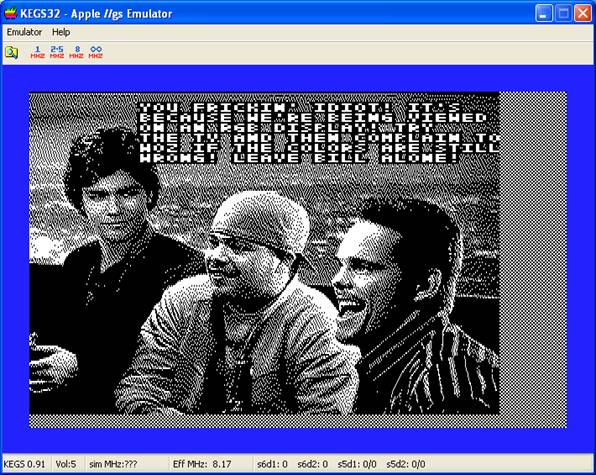Viewport: 596px width, 475px height.
Task: Maximize the KEGS32 window
Action: [x=563, y=13]
